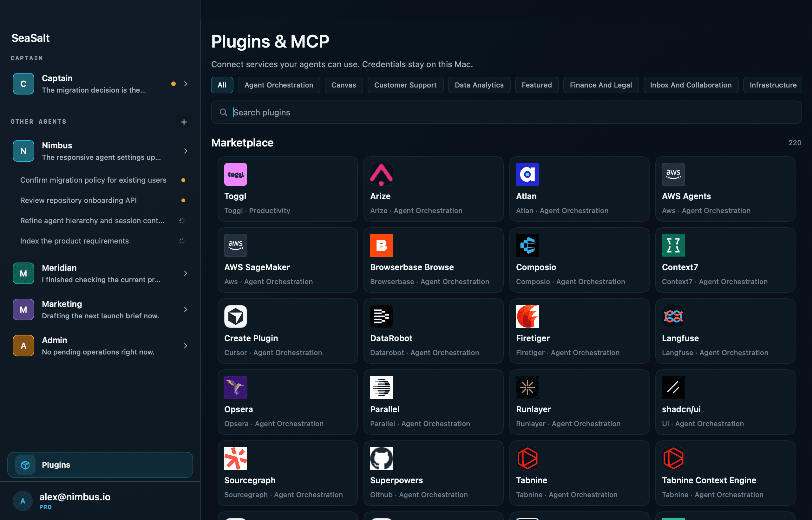Focus the Search plugins field
This screenshot has width=812, height=520.
506,112
